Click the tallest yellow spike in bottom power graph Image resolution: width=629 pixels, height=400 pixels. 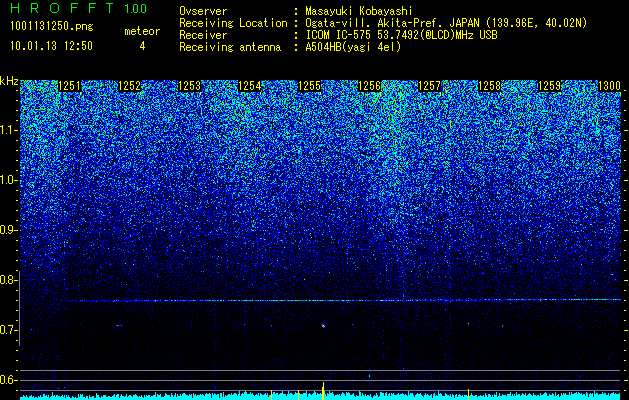tap(323, 390)
